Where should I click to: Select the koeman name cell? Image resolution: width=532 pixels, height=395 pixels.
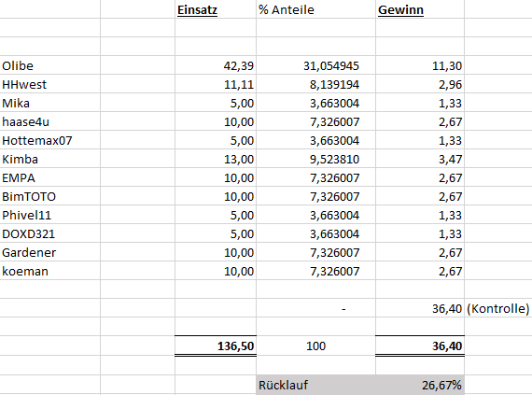point(50,271)
